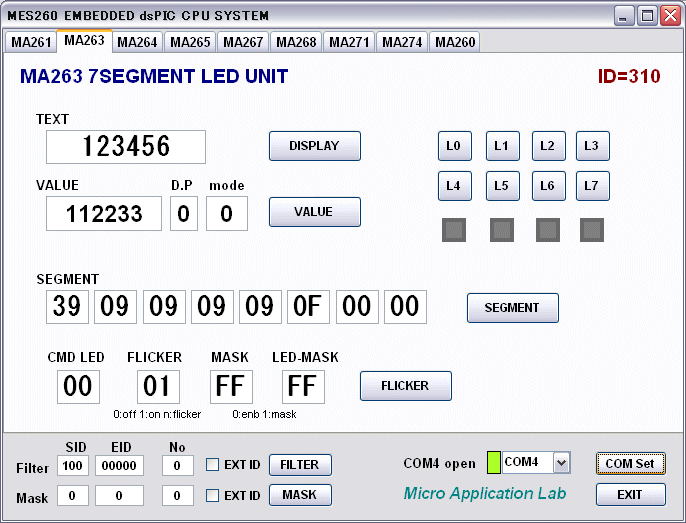The width and height of the screenshot is (686, 523).
Task: Click the SEGMENT button
Action: [x=513, y=308]
